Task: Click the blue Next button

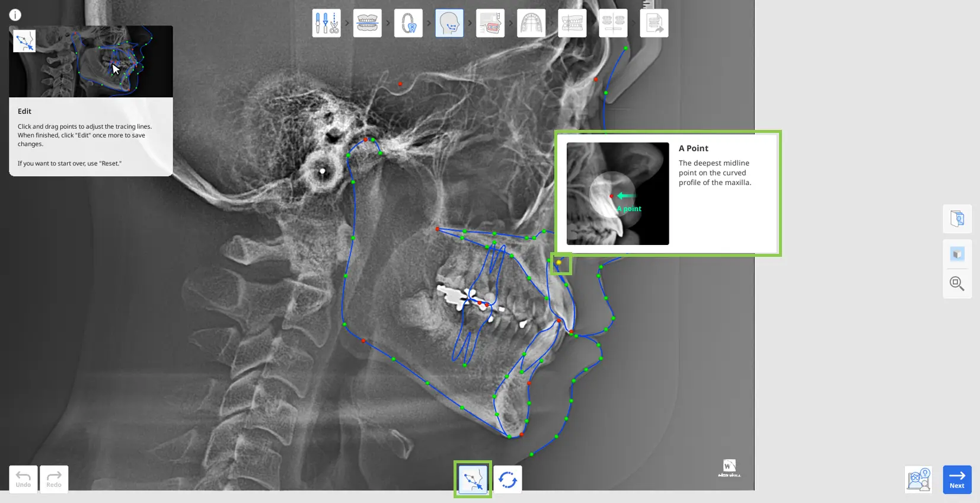Action: tap(957, 479)
